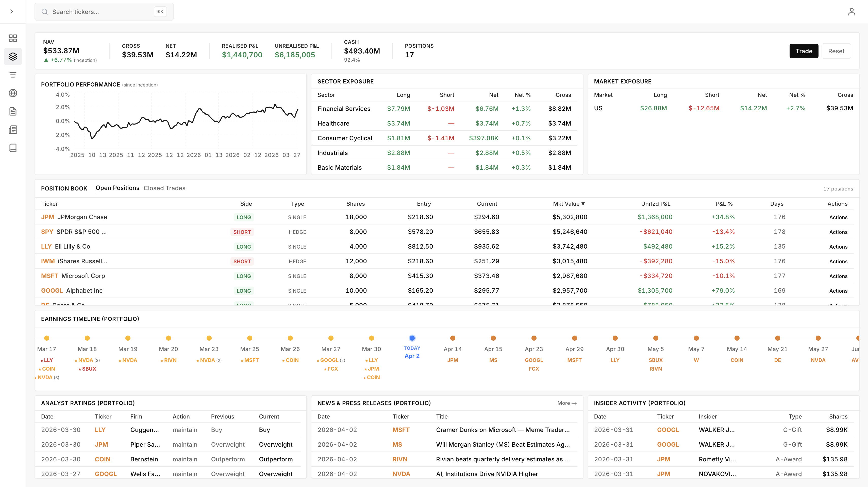Open the screener list icon in the sidebar
The image size is (868, 487).
13,74
